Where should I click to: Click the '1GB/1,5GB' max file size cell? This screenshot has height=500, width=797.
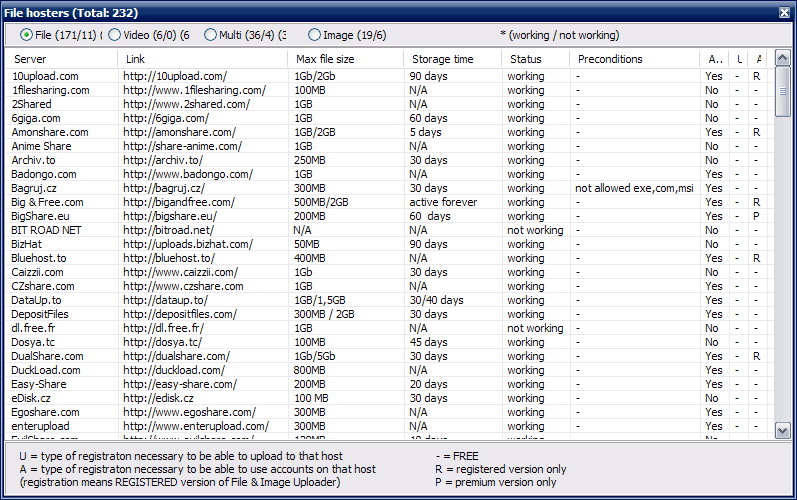[320, 300]
